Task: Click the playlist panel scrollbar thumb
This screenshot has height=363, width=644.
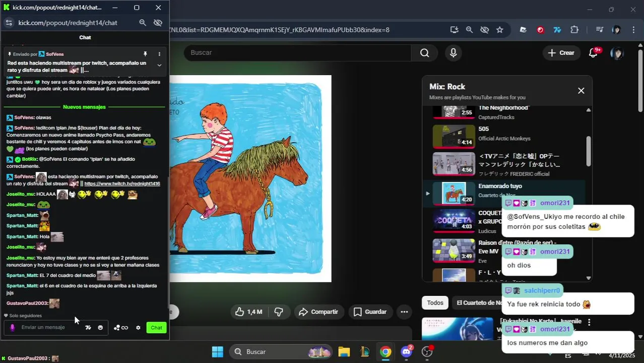Action: pos(588,151)
